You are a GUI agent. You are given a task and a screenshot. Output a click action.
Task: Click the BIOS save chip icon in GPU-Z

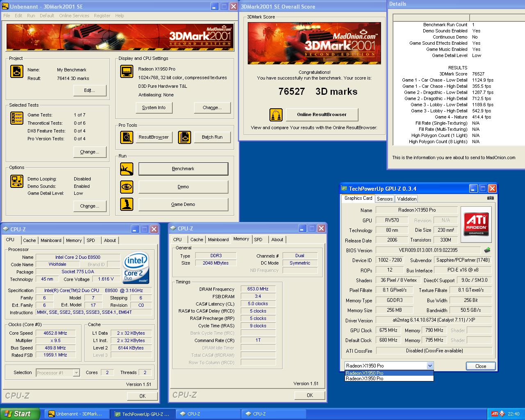(487, 250)
